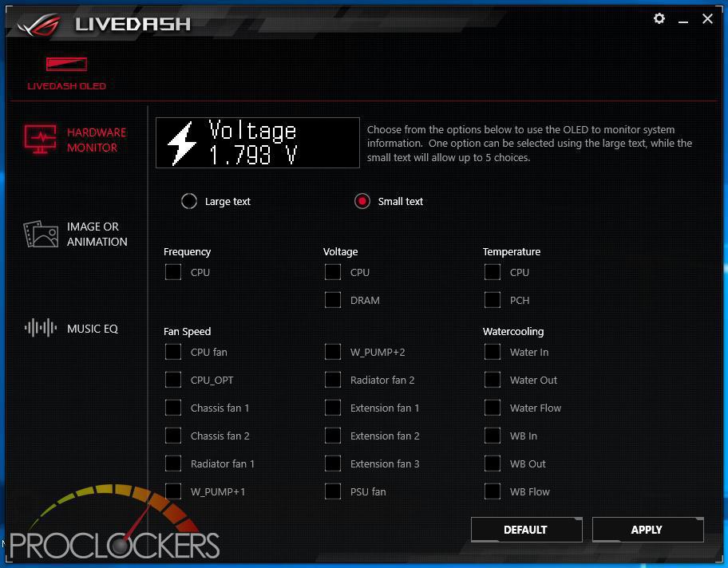The image size is (728, 568).
Task: Click the Voltage OLED preview display
Action: 258,143
